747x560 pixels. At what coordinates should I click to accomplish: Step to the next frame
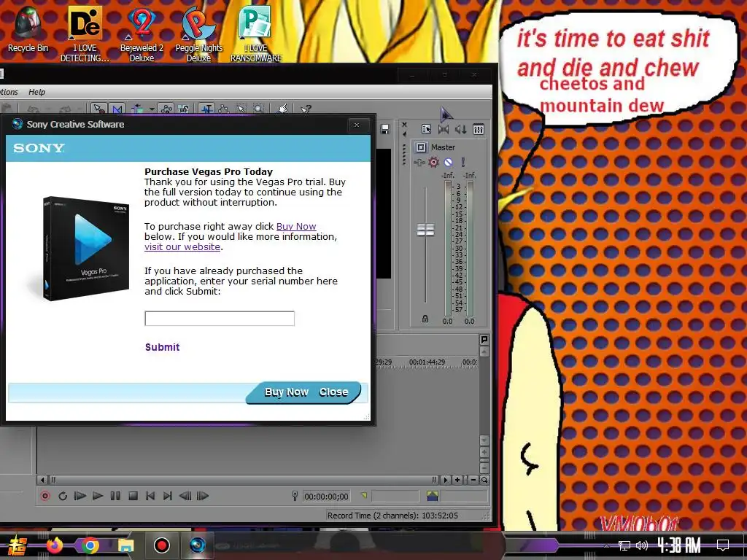pos(203,496)
